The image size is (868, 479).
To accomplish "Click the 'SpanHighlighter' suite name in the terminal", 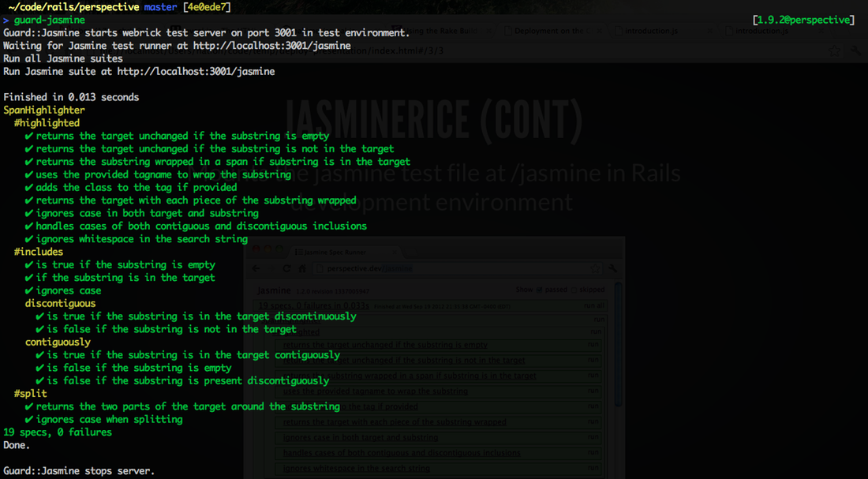I will 43,110.
